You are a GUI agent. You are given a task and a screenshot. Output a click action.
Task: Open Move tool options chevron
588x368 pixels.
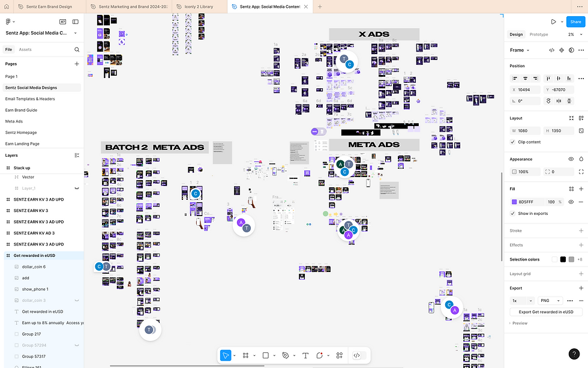(235, 355)
